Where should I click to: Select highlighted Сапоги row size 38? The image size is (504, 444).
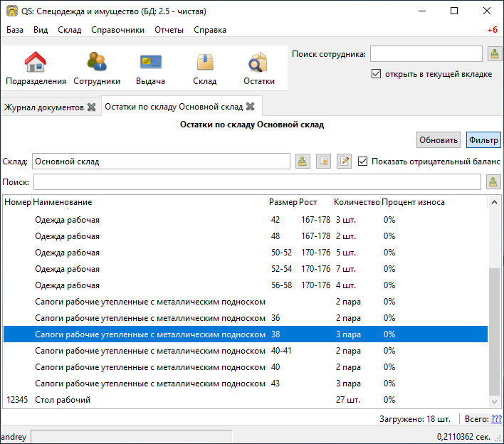tap(246, 334)
